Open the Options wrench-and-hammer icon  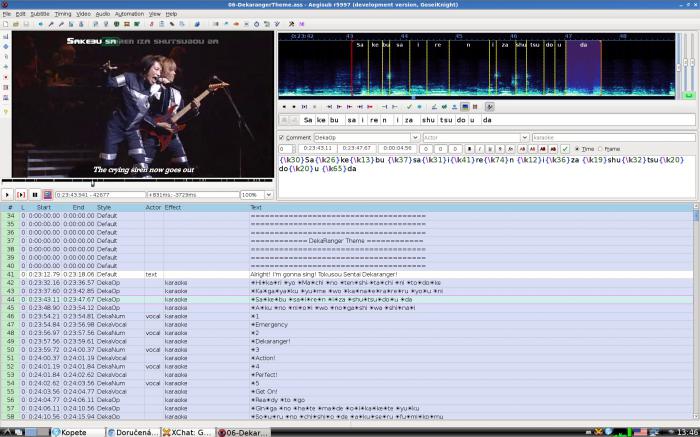[292, 24]
